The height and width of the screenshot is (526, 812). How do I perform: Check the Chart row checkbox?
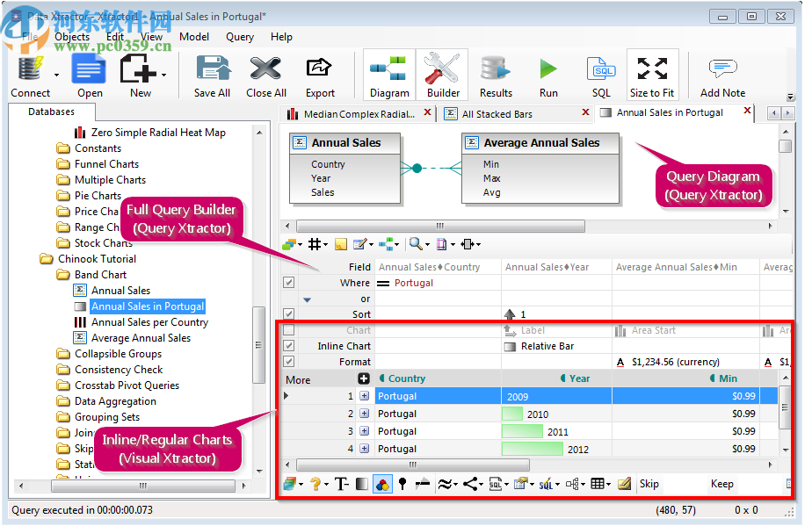(x=288, y=330)
